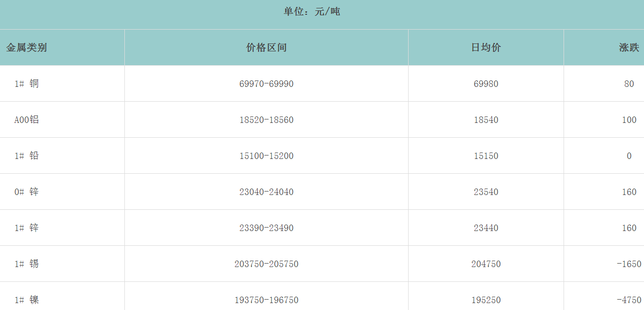Click the A00铝 metal name cell
Image resolution: width=644 pixels, height=310 pixels.
(27, 120)
